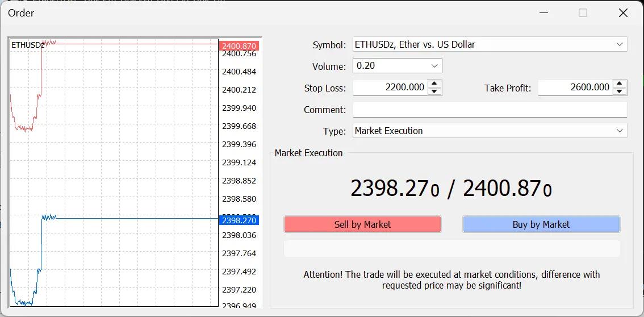Click the 2397.492 price axis value

point(239,272)
